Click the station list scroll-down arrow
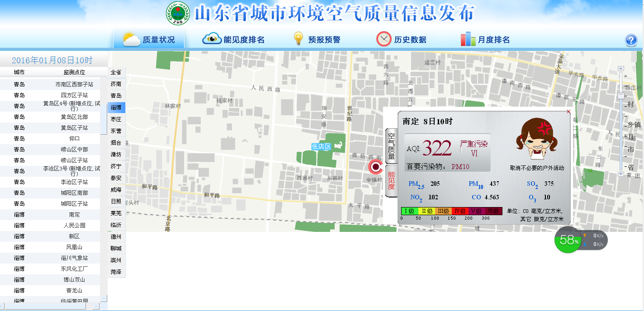 pyautogui.click(x=104, y=298)
